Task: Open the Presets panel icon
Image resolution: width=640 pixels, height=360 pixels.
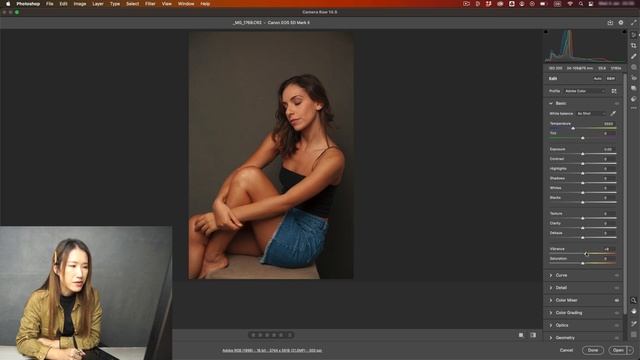Action: pos(633,99)
